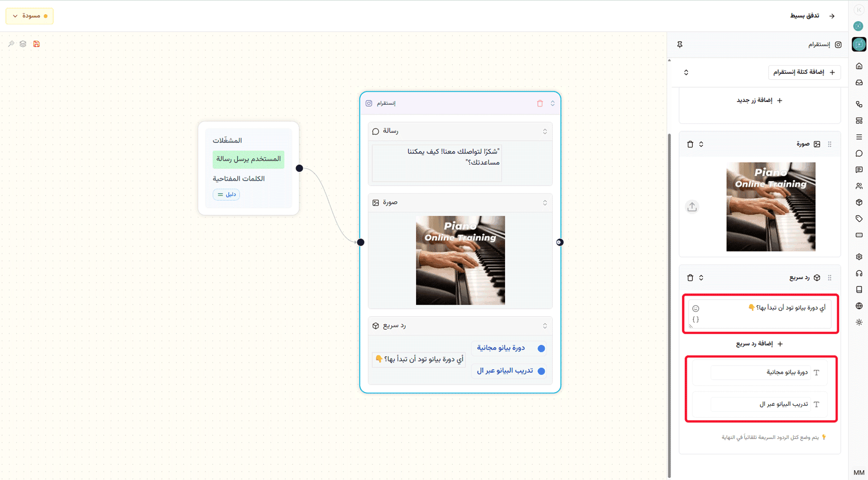Collapse the رسالة section in the node
Image resolution: width=868 pixels, height=480 pixels.
(545, 131)
